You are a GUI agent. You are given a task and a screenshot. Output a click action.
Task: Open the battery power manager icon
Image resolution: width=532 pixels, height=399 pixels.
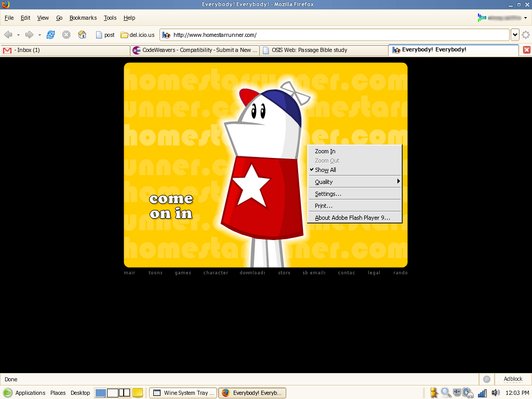(468, 393)
